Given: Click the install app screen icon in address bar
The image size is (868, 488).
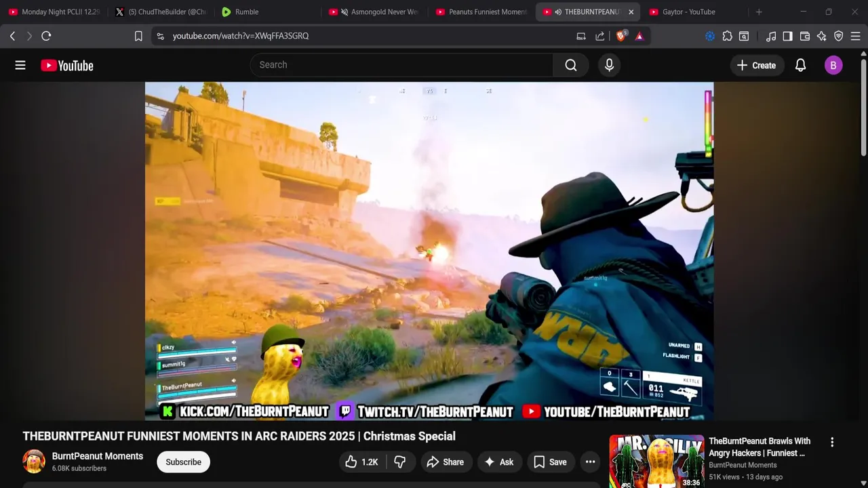Looking at the screenshot, I should tap(581, 36).
